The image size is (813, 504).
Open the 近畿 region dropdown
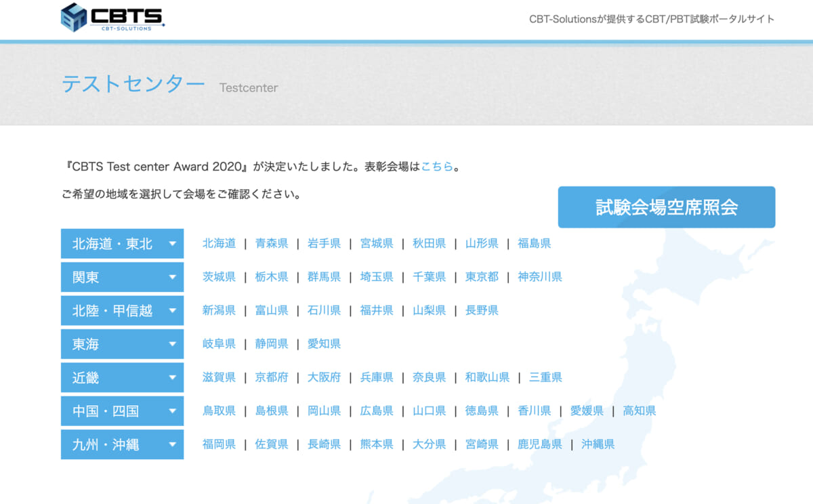[122, 377]
